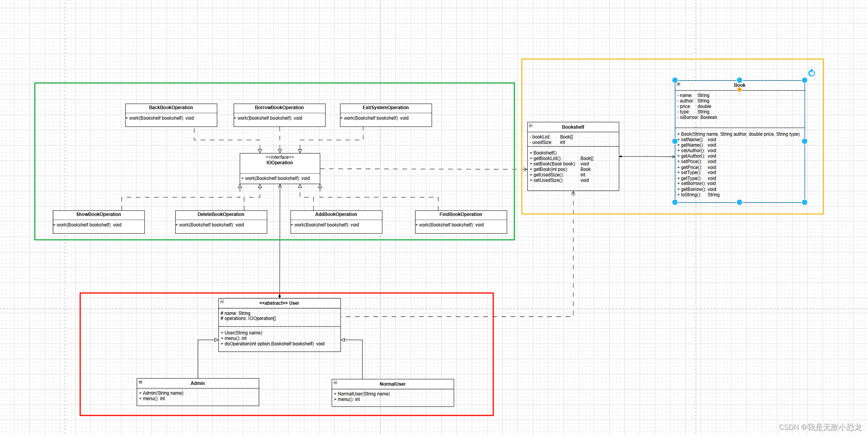Select the FindBookOperation class header
The width and height of the screenshot is (868, 435).
pyautogui.click(x=461, y=214)
